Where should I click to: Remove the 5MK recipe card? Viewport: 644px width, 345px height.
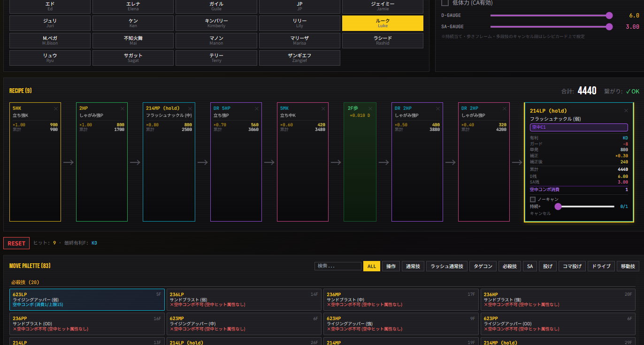point(323,108)
